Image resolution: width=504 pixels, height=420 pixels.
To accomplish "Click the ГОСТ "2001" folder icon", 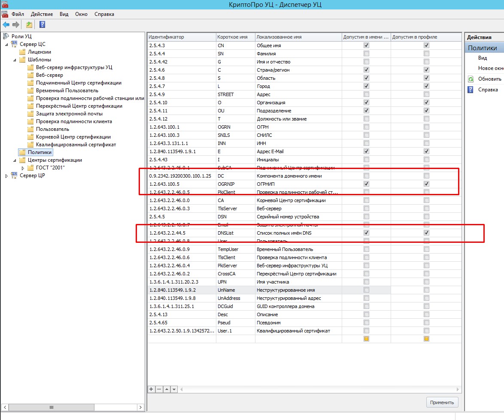I will (x=30, y=168).
